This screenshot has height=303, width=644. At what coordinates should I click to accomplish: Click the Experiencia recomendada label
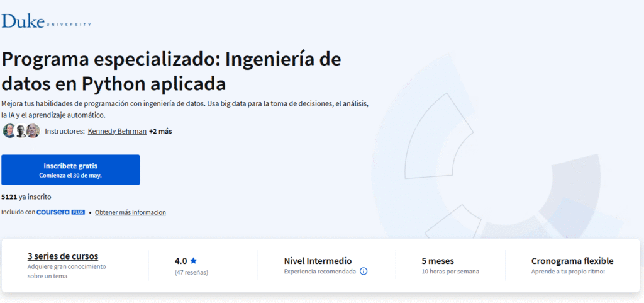pos(320,272)
